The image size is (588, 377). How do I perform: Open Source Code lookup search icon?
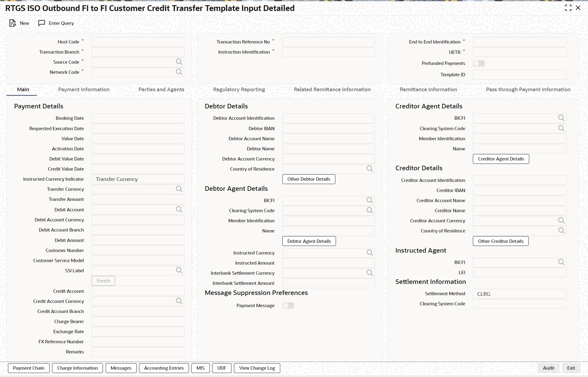click(x=179, y=62)
